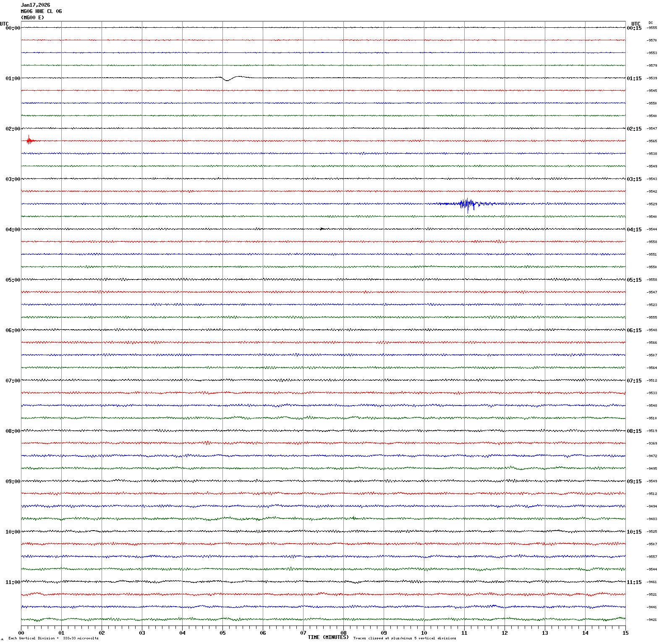Click the DC column header at top right
659x644 pixels.
pyautogui.click(x=651, y=23)
